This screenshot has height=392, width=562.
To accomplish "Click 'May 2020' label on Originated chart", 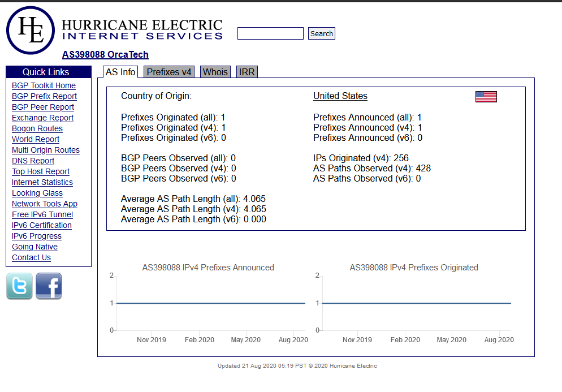I will click(452, 339).
